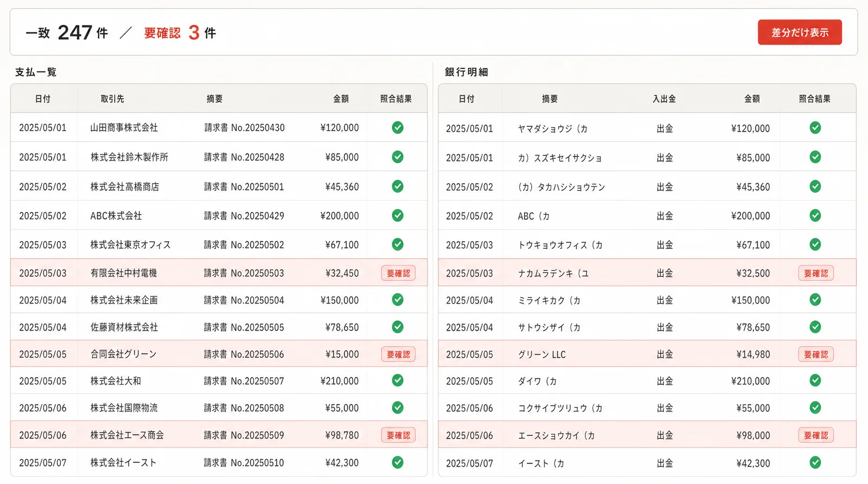
Task: Click サトウシザイ (カ entry in bank statement
Action: (549, 327)
